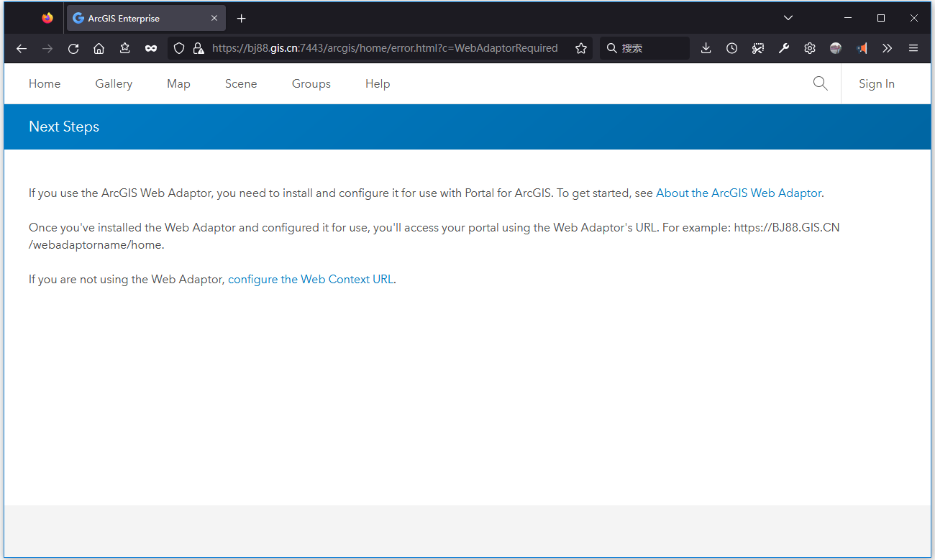Click the screenshot scissors tool icon
Image resolution: width=935 pixels, height=560 pixels.
(x=758, y=48)
